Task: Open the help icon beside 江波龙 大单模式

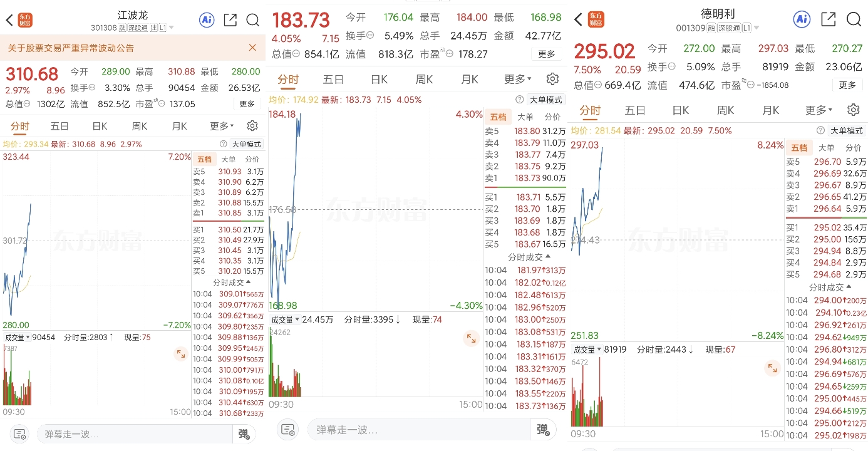Action: point(224,144)
